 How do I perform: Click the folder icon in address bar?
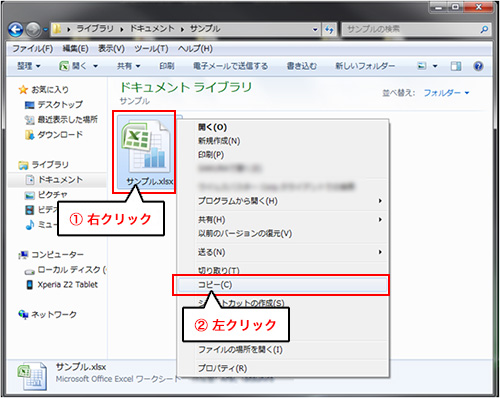[57, 29]
